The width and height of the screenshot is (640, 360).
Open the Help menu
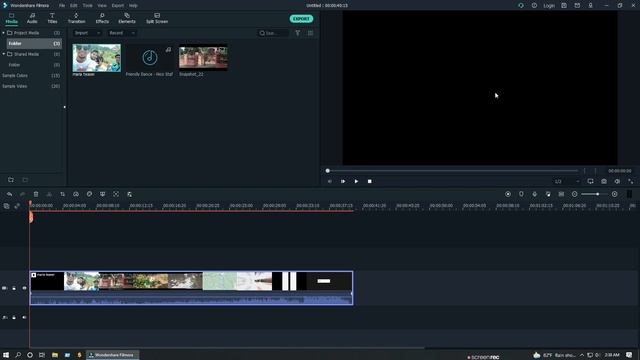[x=133, y=6]
